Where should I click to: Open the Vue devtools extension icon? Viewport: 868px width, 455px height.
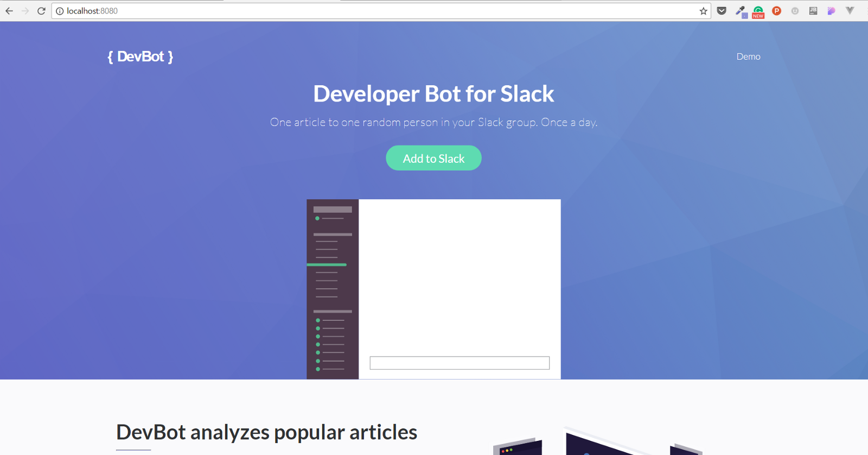(850, 11)
